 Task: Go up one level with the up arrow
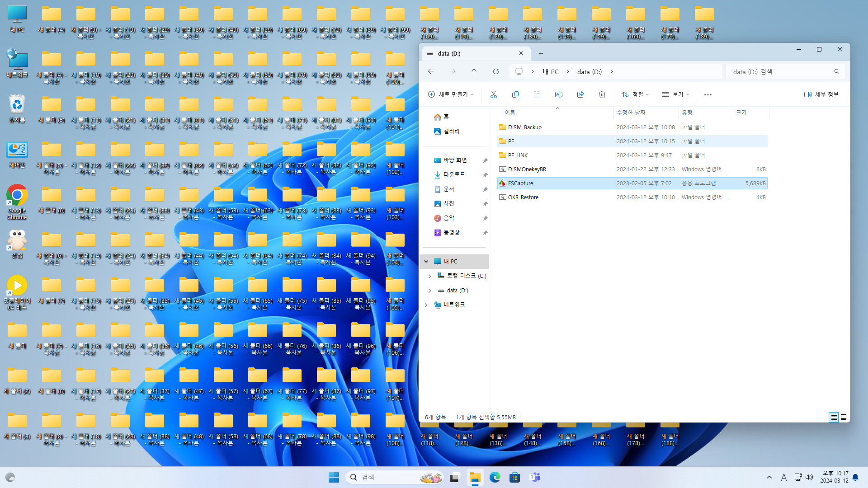click(474, 71)
